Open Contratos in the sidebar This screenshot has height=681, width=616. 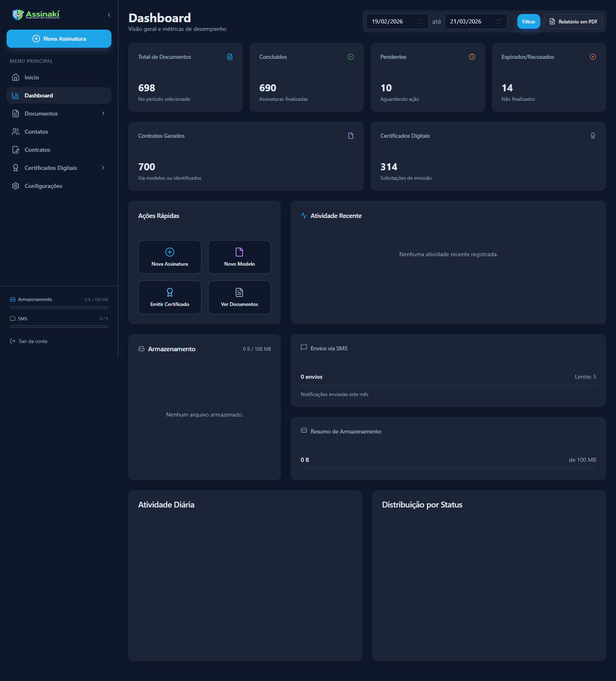pyautogui.click(x=59, y=150)
